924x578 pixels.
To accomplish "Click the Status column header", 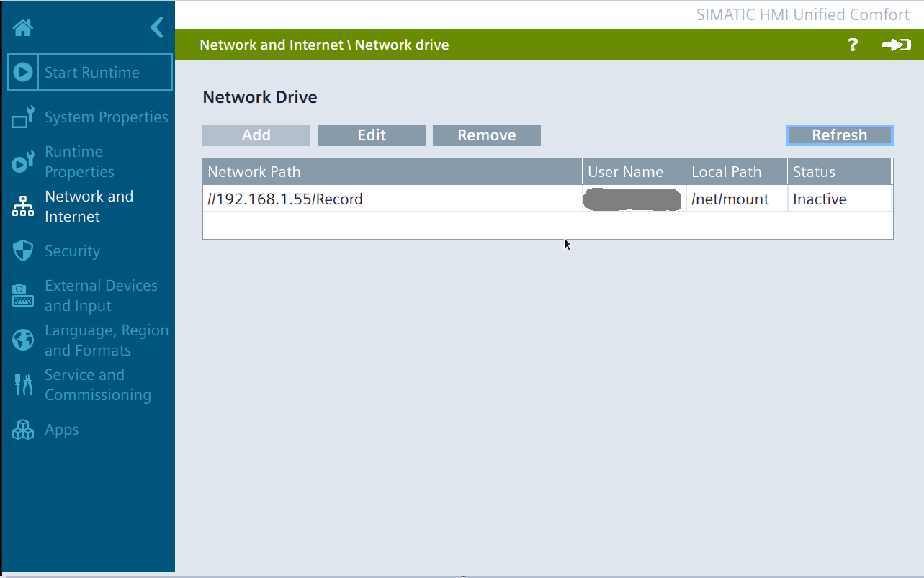I will (x=840, y=172).
